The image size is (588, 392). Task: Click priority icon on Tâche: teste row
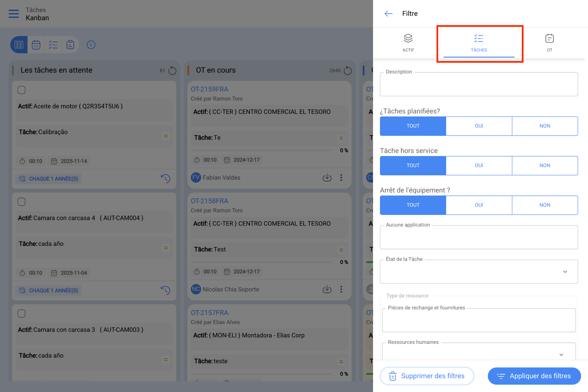pos(341,362)
